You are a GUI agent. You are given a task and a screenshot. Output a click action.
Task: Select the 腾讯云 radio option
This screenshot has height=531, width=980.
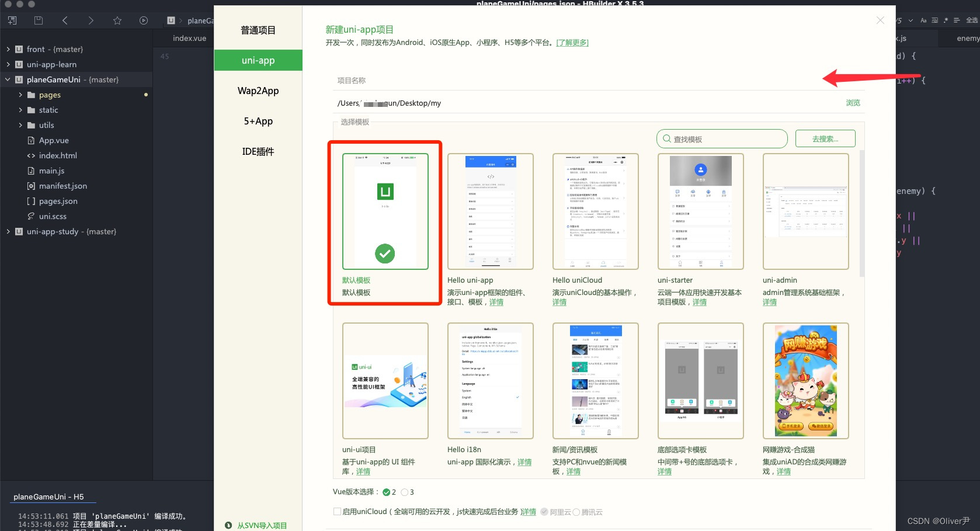tap(576, 512)
